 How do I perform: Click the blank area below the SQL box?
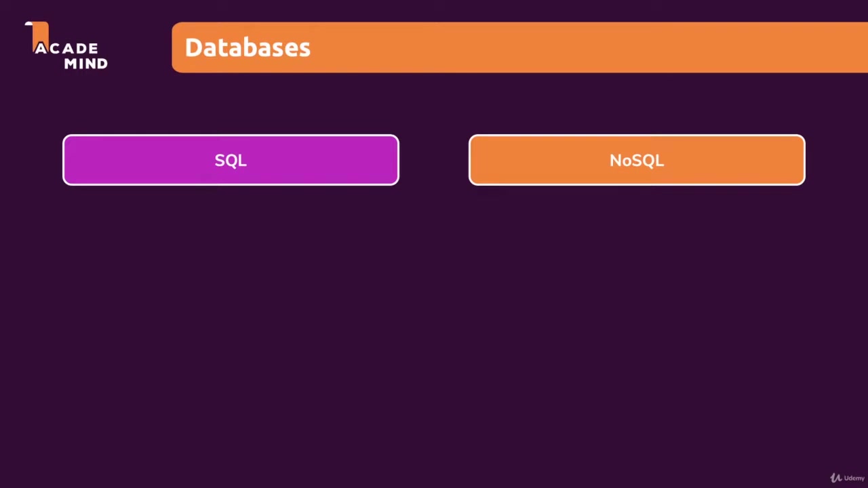click(x=231, y=305)
